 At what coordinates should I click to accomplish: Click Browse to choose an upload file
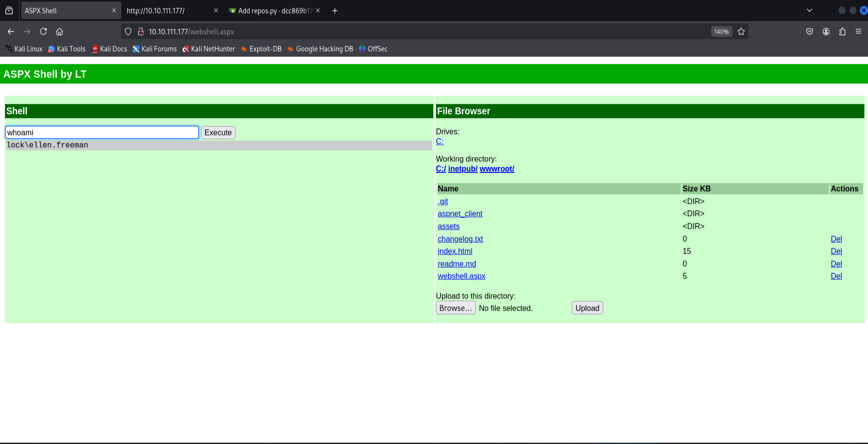click(456, 308)
